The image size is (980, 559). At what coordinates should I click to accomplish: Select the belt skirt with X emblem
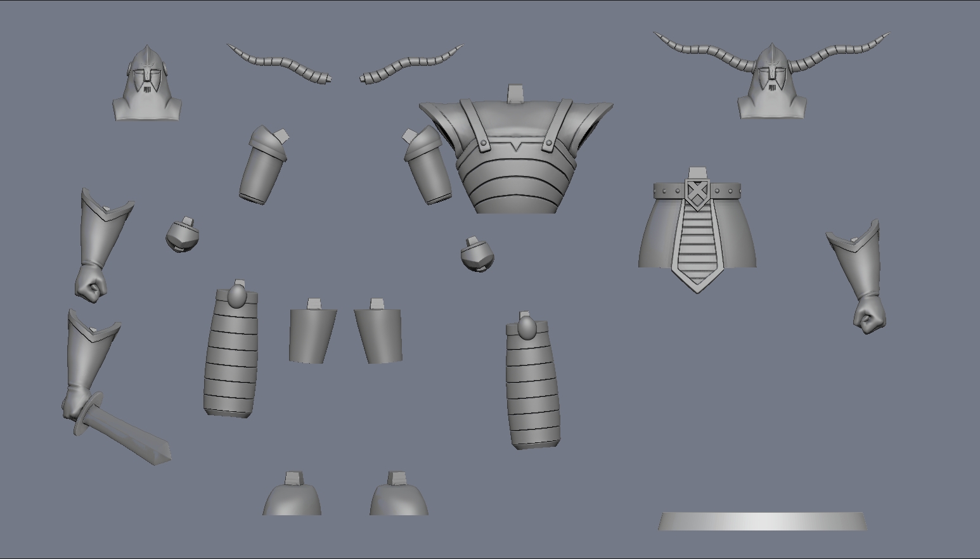(x=697, y=231)
